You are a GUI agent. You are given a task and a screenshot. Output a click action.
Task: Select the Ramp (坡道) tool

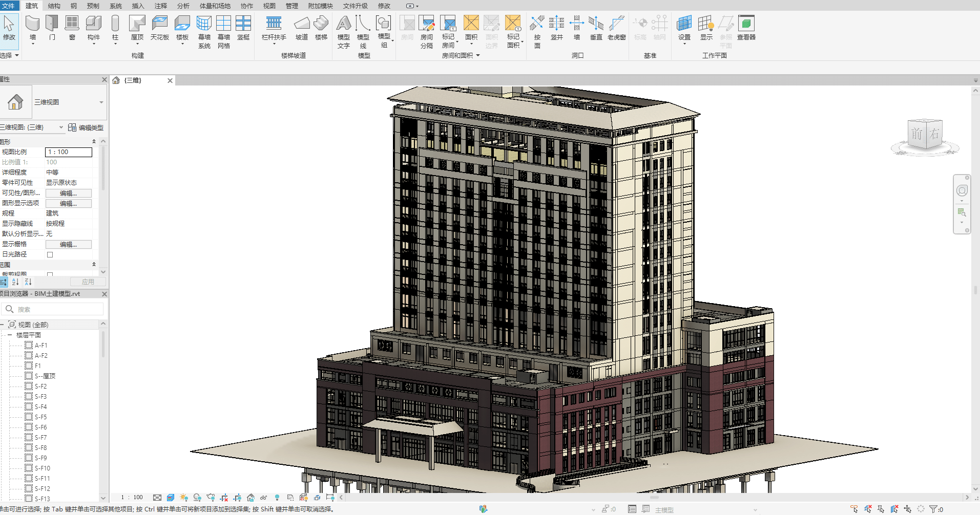pos(302,24)
